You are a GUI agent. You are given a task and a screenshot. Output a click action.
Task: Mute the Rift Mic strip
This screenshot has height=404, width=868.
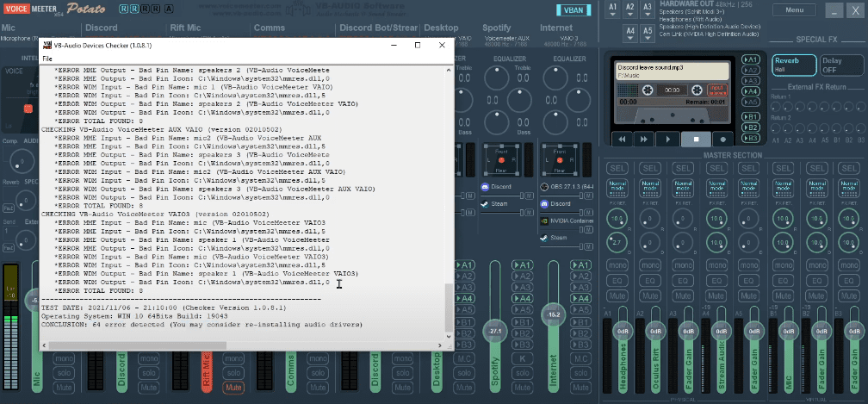point(232,388)
